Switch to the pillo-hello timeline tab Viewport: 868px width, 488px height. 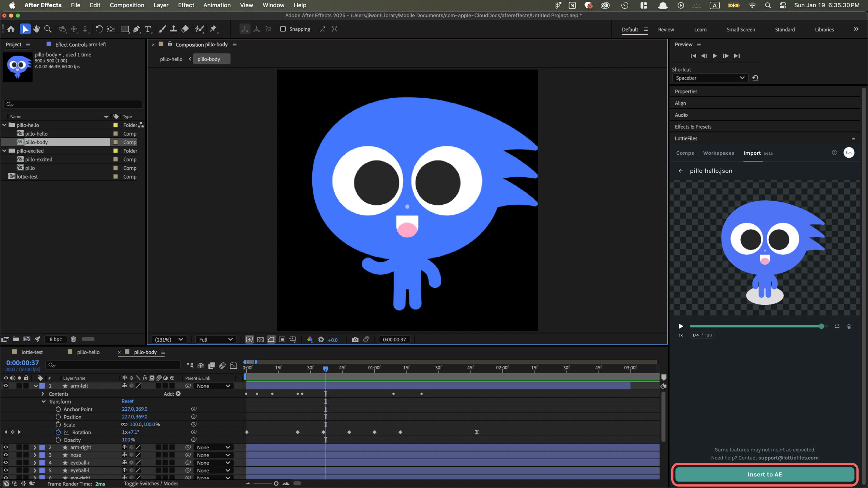point(88,352)
